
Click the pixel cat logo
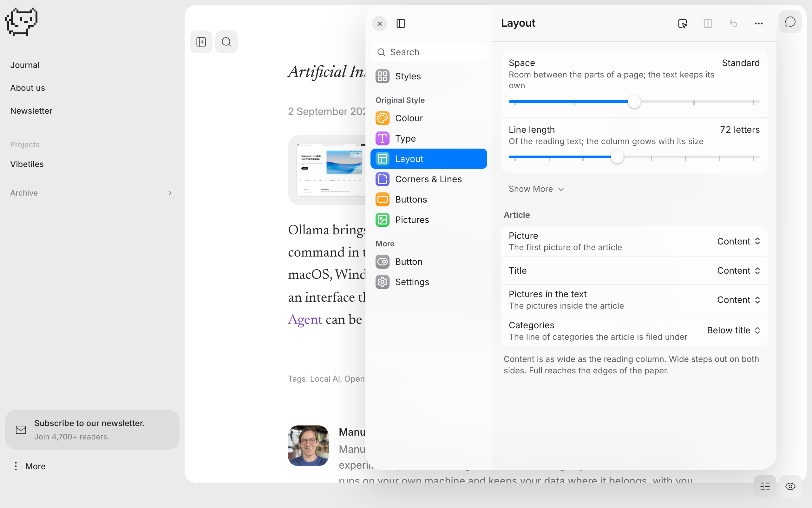[21, 22]
